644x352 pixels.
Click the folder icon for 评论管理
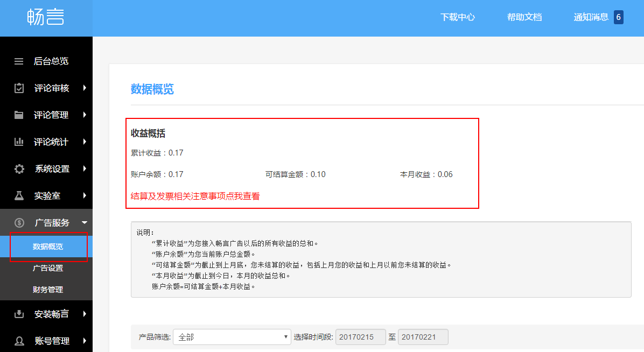[x=19, y=115]
